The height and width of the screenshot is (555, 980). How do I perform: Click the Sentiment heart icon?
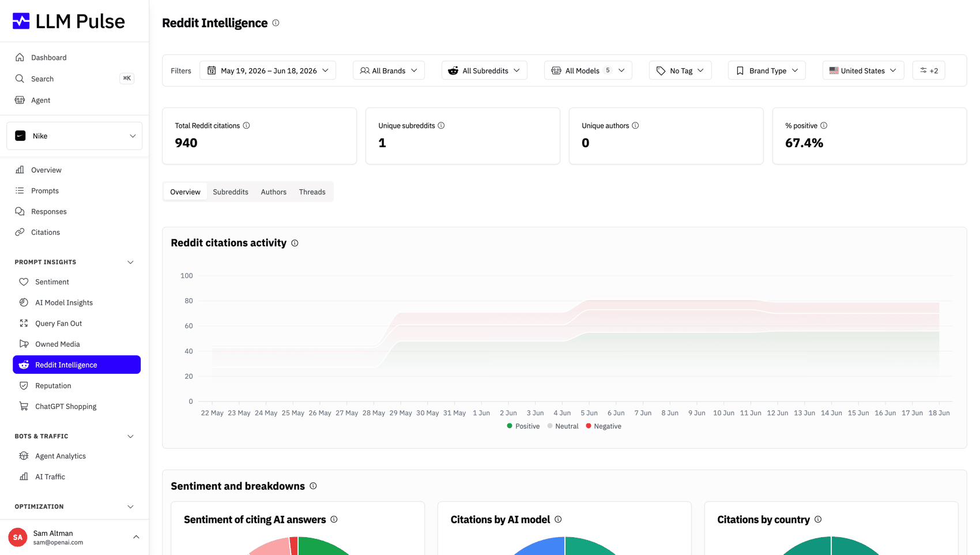(24, 282)
